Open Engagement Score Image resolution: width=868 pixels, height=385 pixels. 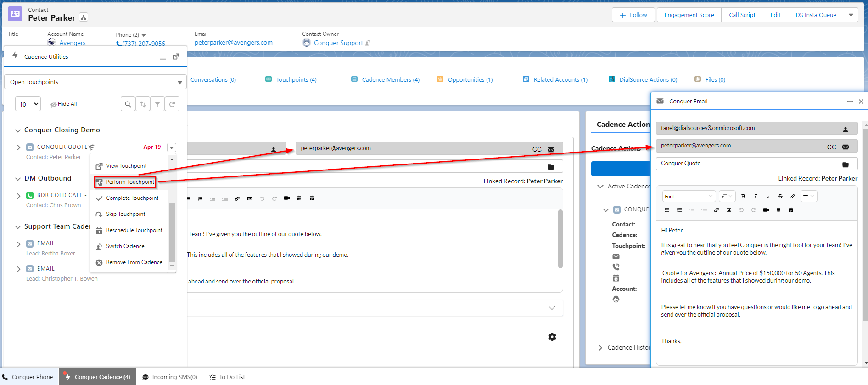[x=689, y=15]
